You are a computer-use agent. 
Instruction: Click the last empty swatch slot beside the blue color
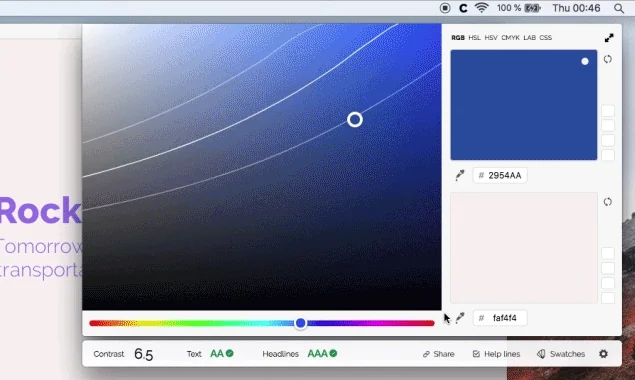608,155
